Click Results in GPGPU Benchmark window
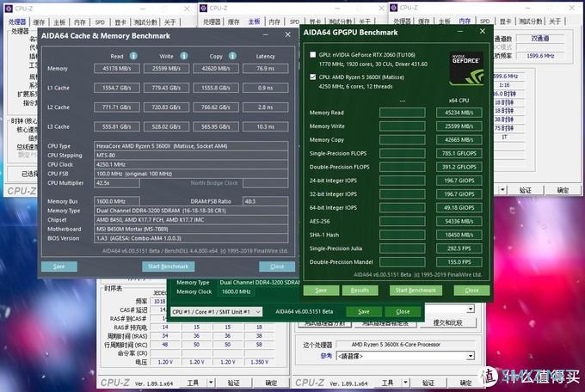Viewport: 585px width, 392px height. coord(360,291)
